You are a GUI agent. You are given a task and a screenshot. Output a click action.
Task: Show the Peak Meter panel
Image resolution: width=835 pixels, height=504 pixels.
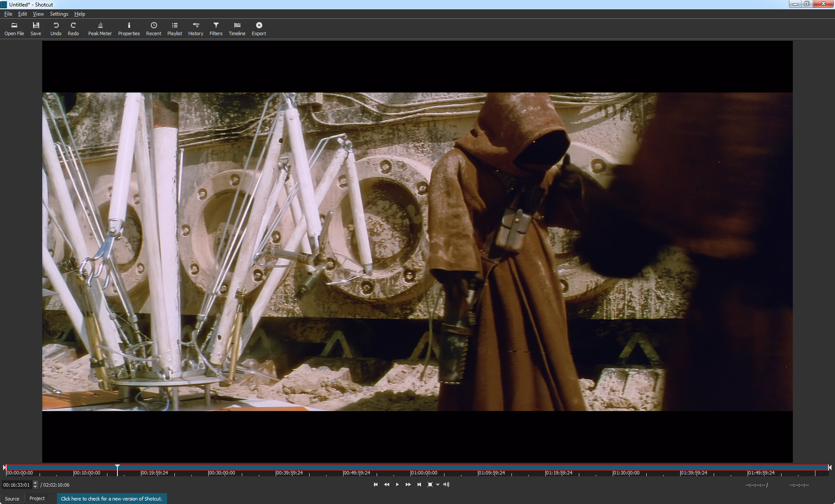[100, 29]
